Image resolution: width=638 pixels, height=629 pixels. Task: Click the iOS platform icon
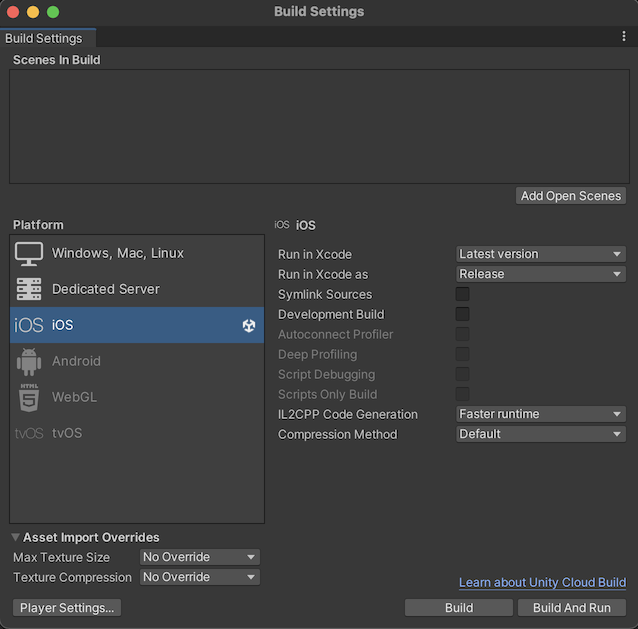click(x=29, y=325)
